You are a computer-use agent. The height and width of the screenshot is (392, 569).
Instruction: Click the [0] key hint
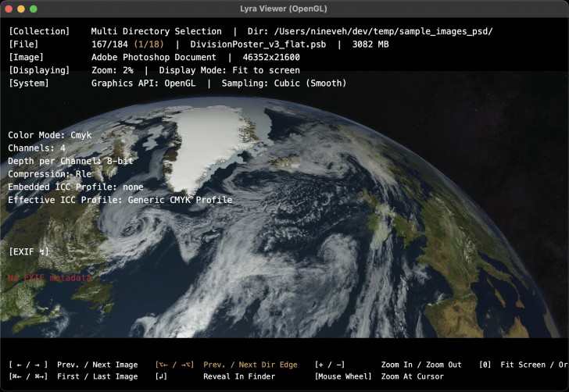[x=485, y=365]
